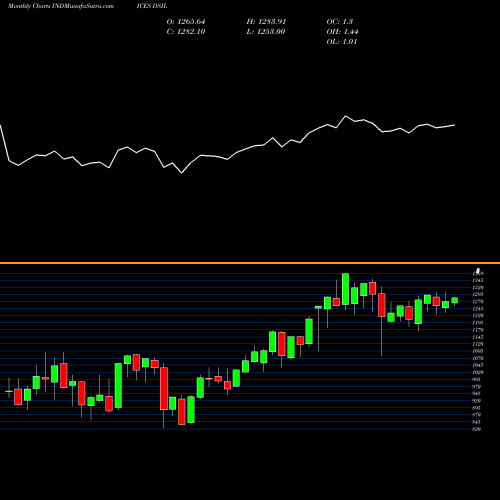
Task: Click the 845 price axis label
Action: coord(477,422)
